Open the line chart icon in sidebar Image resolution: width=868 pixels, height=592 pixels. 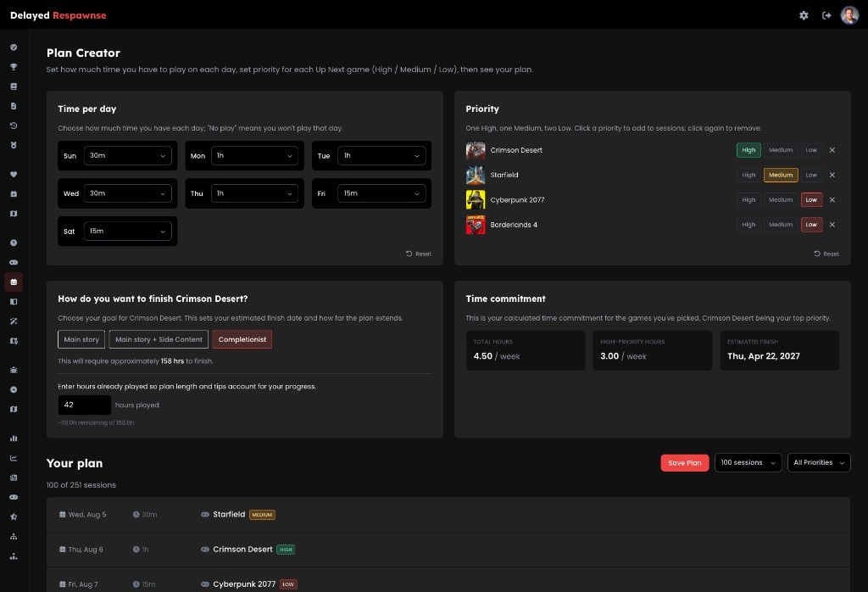14,458
